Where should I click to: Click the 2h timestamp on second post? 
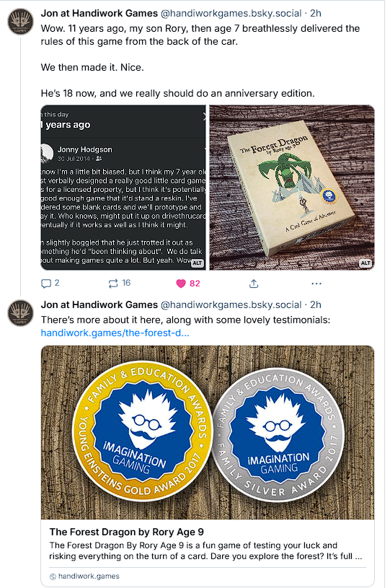(316, 305)
